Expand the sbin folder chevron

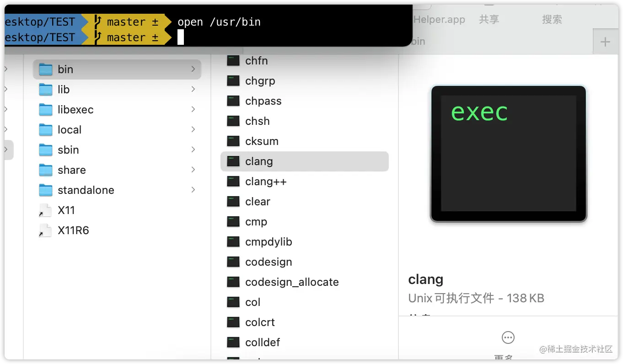click(193, 150)
